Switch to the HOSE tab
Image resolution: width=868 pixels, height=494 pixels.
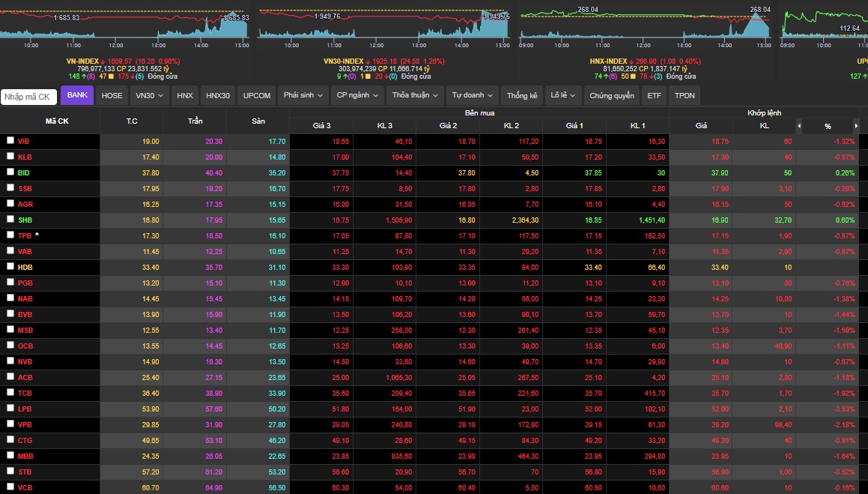[112, 96]
